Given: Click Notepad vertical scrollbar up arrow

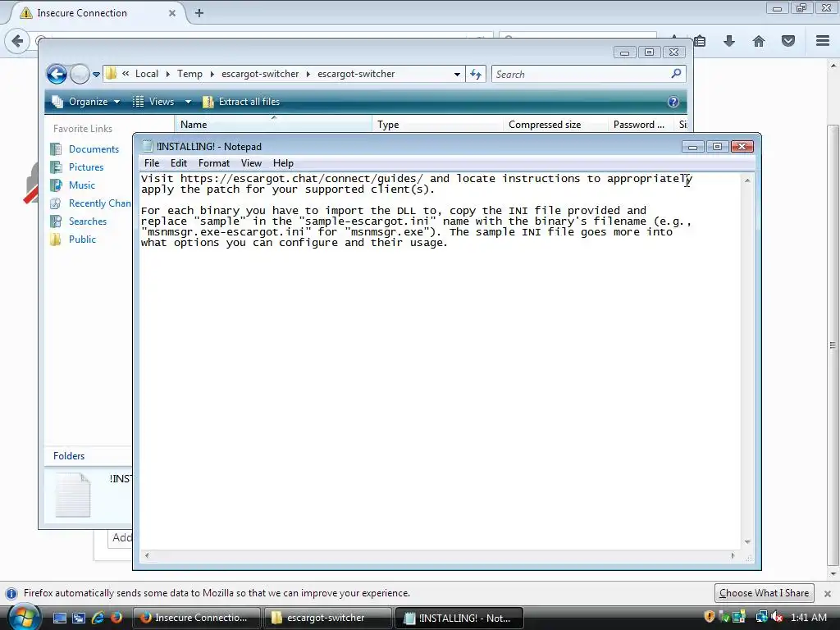Looking at the screenshot, I should 747,180.
